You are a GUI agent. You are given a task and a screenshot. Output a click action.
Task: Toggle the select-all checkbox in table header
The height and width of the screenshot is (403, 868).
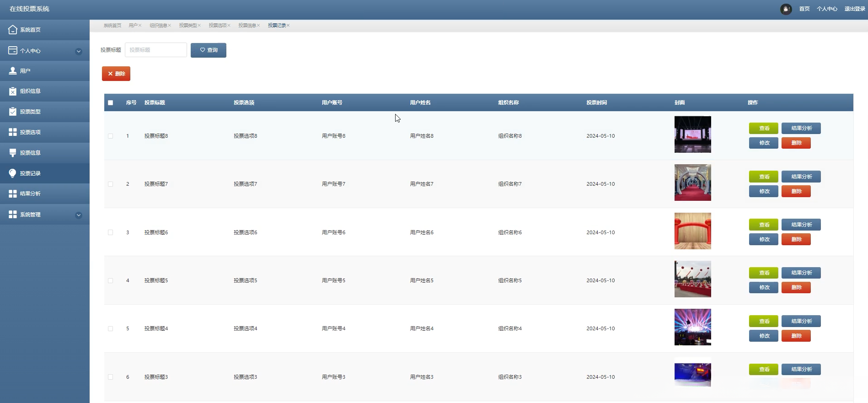pyautogui.click(x=110, y=103)
